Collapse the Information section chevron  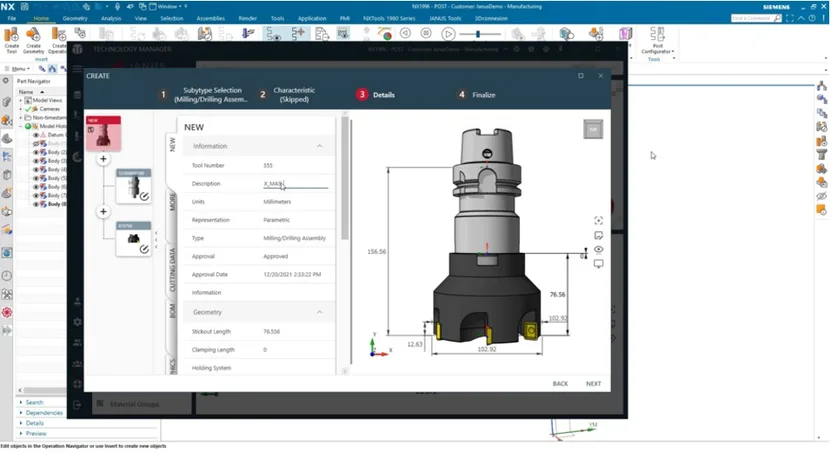(x=320, y=146)
